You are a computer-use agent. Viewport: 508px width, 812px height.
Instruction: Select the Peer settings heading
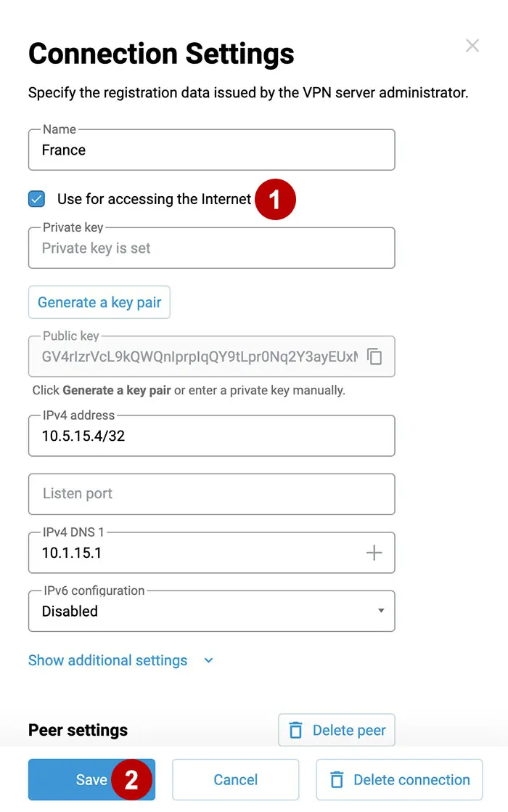(77, 730)
